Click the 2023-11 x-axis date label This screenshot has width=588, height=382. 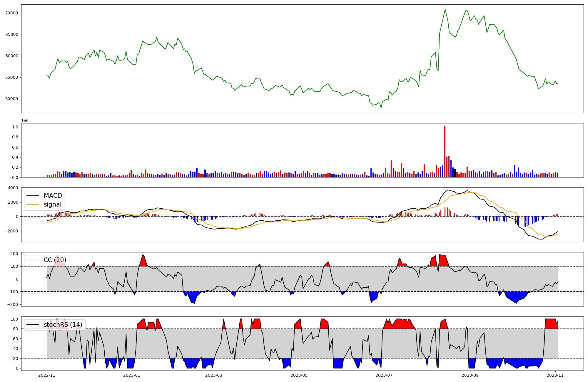coord(555,375)
